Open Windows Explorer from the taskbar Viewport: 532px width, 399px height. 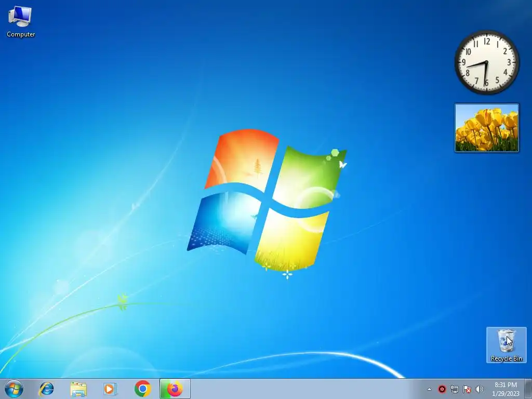(78, 389)
